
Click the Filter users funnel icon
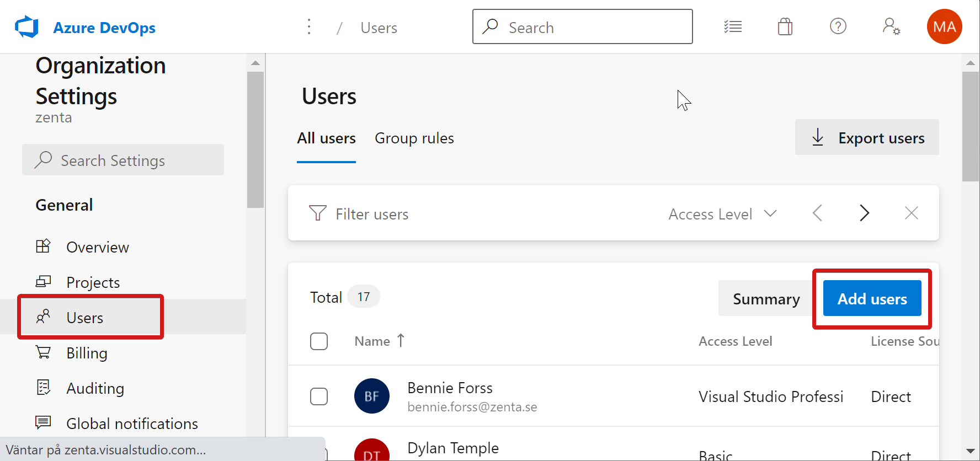(318, 213)
